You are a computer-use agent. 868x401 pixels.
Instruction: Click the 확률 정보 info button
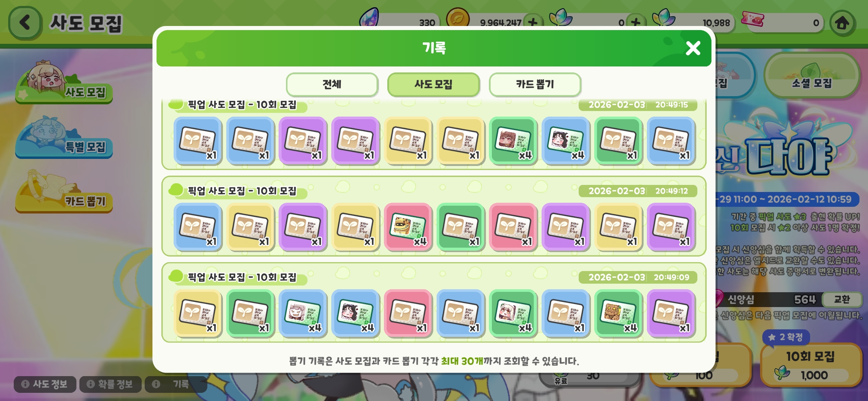click(x=110, y=384)
